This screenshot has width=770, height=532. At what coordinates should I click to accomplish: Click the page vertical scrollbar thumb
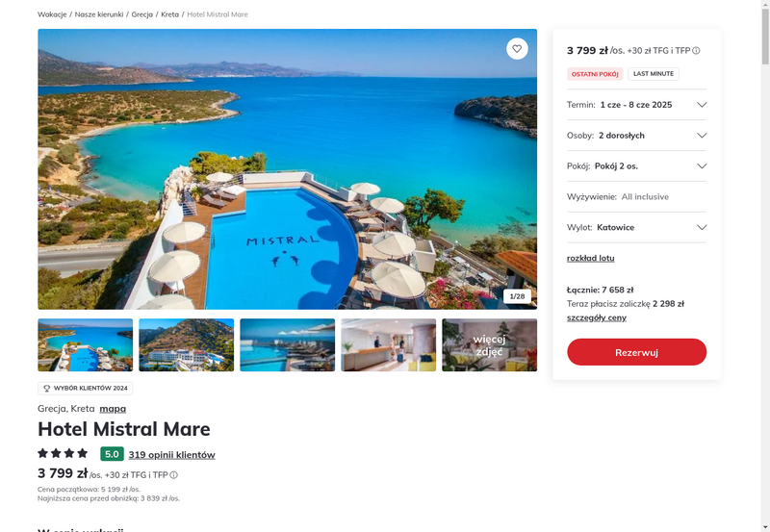[x=765, y=37]
